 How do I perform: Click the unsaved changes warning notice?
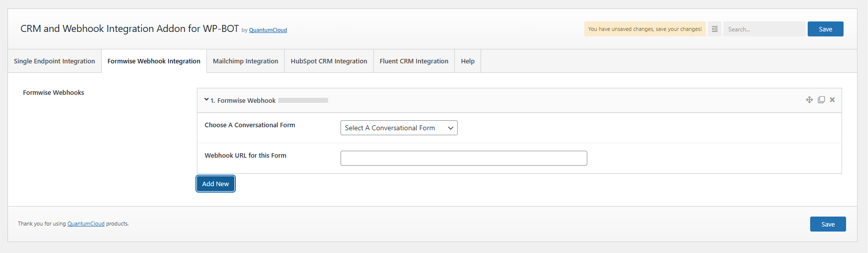click(x=645, y=29)
